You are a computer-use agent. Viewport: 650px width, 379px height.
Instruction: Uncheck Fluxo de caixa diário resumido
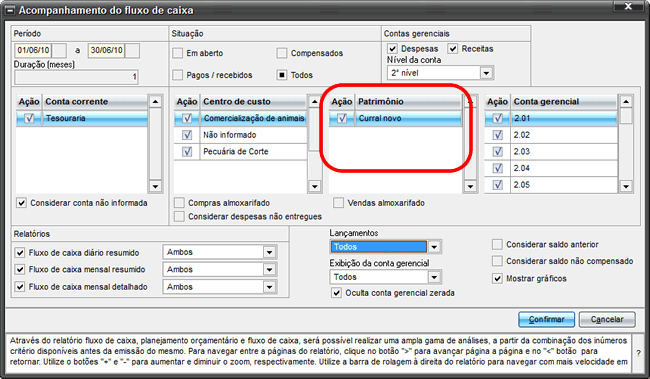tap(20, 253)
